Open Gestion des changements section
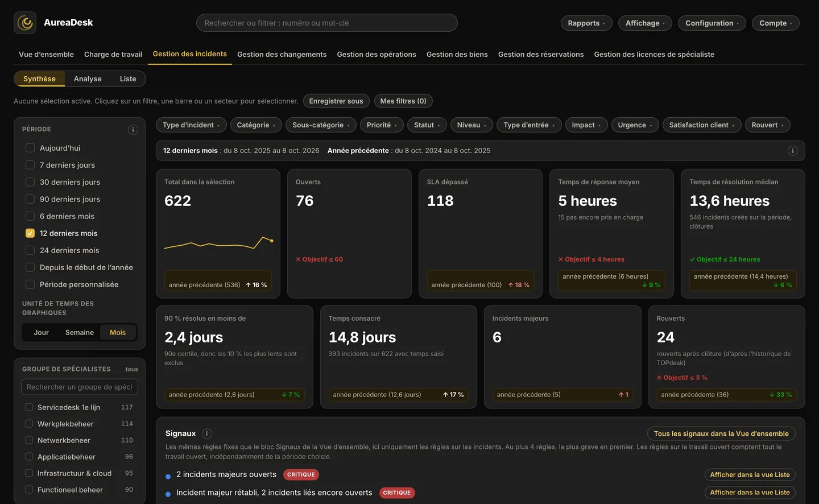 [282, 55]
